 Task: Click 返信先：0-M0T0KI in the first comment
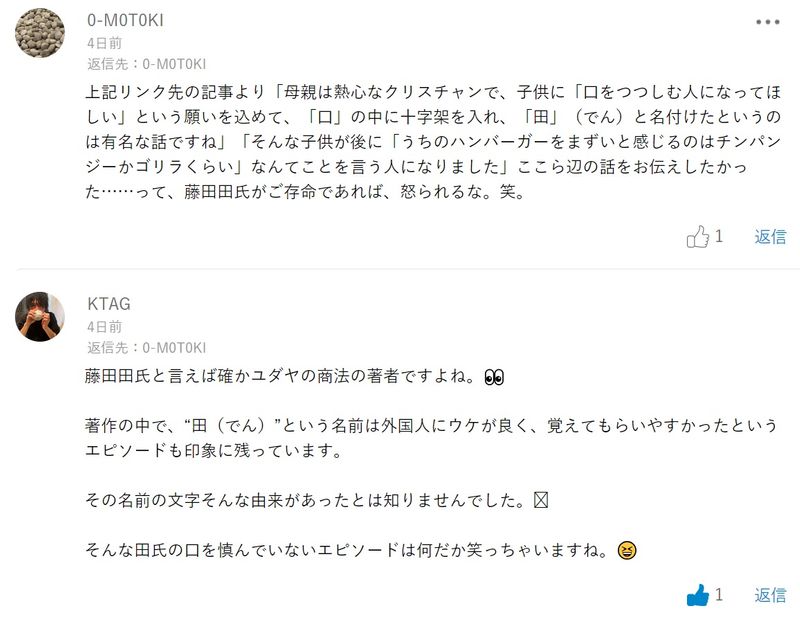(x=146, y=64)
